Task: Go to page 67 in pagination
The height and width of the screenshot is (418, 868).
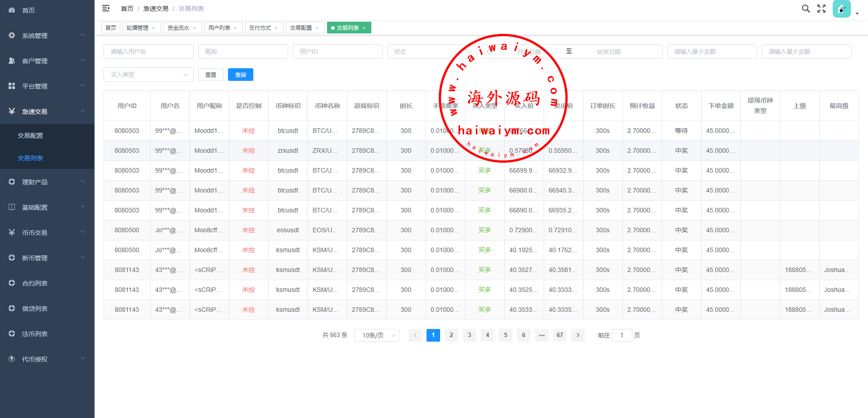Action: (x=560, y=335)
